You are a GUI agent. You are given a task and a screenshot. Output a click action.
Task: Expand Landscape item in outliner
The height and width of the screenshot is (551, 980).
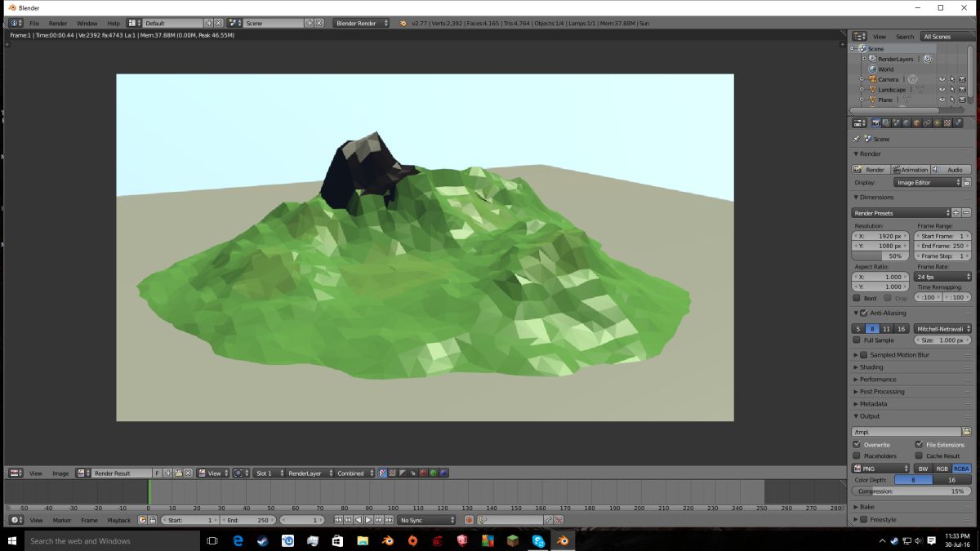coord(862,89)
